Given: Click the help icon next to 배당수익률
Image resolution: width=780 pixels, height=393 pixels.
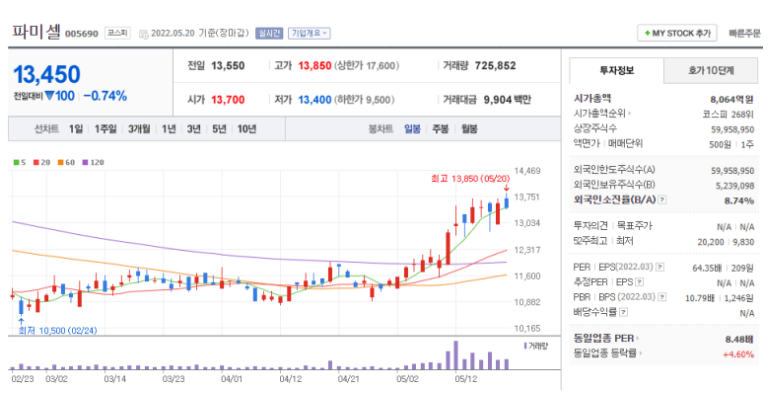Looking at the screenshot, I should (623, 312).
